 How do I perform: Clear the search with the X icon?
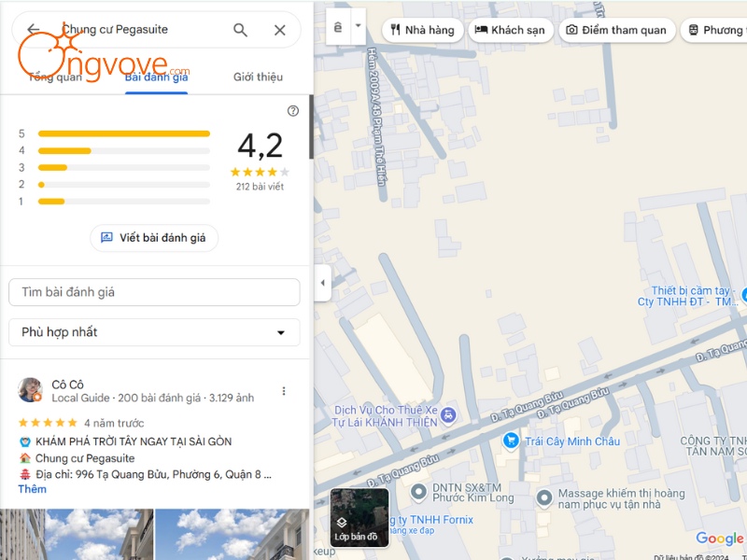click(x=279, y=30)
